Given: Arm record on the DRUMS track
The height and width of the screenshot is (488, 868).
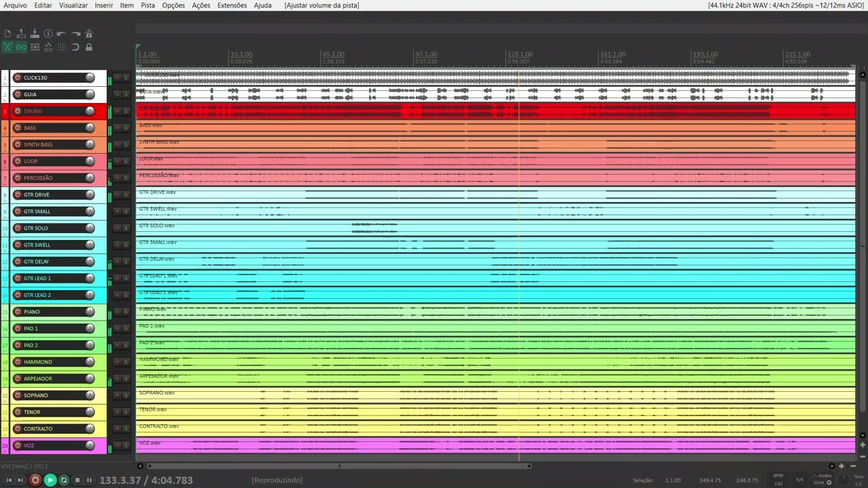Looking at the screenshot, I should coord(18,111).
